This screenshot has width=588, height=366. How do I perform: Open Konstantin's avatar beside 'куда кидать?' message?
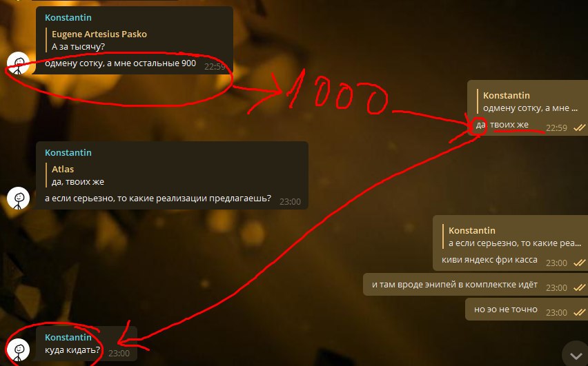click(18, 350)
